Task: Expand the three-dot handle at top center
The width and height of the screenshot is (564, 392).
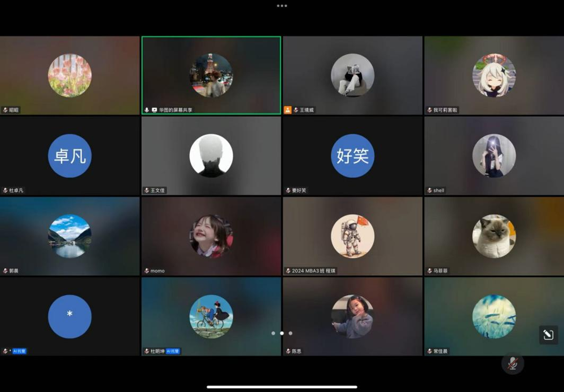Action: pos(282,5)
